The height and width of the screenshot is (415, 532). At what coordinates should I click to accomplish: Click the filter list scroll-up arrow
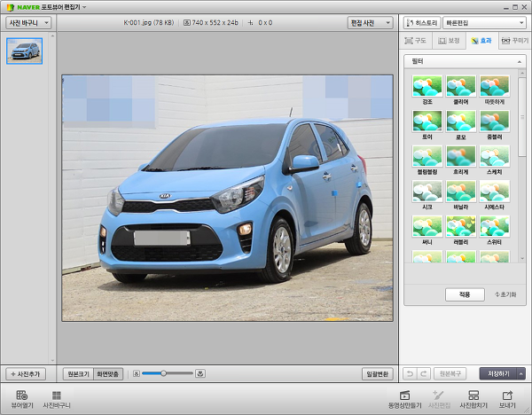[522, 73]
